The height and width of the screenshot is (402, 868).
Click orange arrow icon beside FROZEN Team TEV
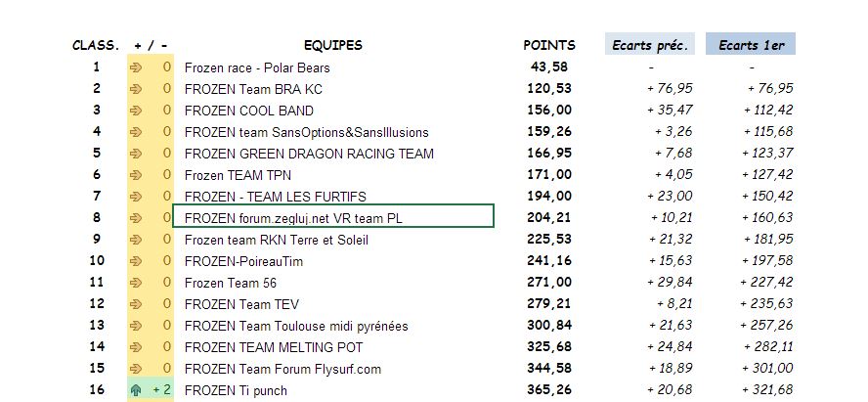[136, 304]
